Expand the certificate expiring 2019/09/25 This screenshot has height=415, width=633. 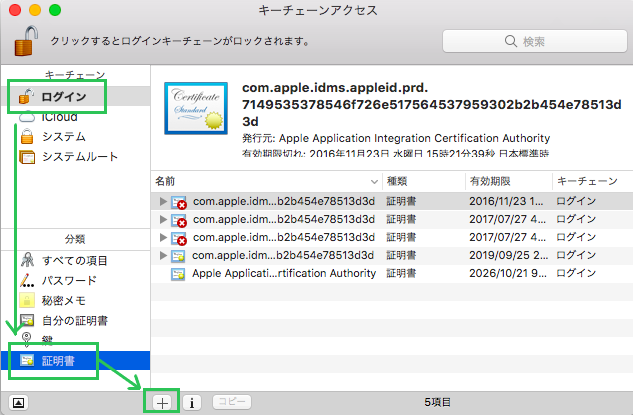coord(163,255)
